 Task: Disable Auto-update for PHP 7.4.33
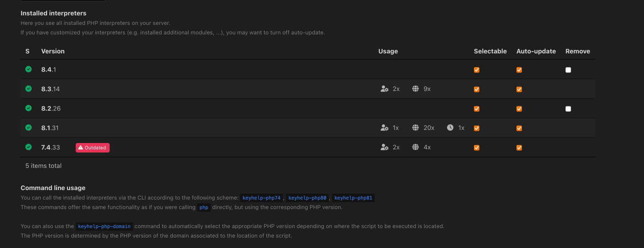point(519,148)
